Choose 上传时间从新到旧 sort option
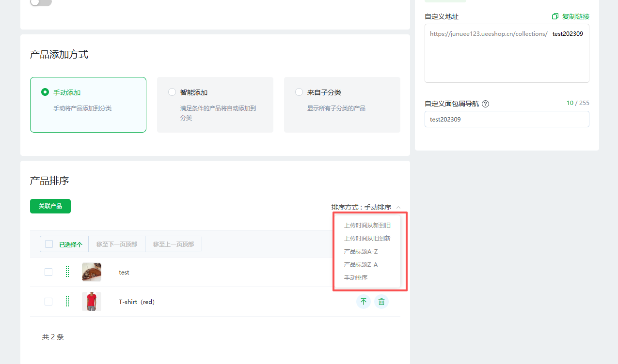This screenshot has height=364, width=618. coord(367,226)
